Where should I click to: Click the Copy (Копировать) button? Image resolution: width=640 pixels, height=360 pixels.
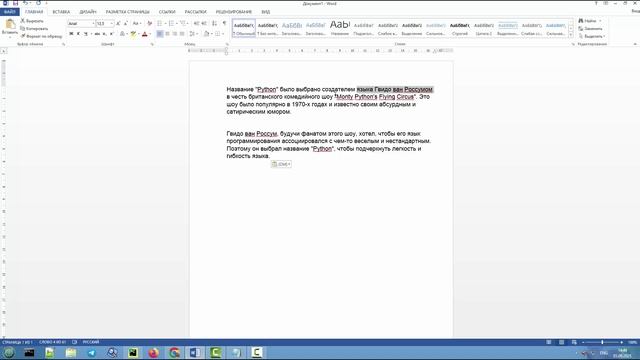34,29
